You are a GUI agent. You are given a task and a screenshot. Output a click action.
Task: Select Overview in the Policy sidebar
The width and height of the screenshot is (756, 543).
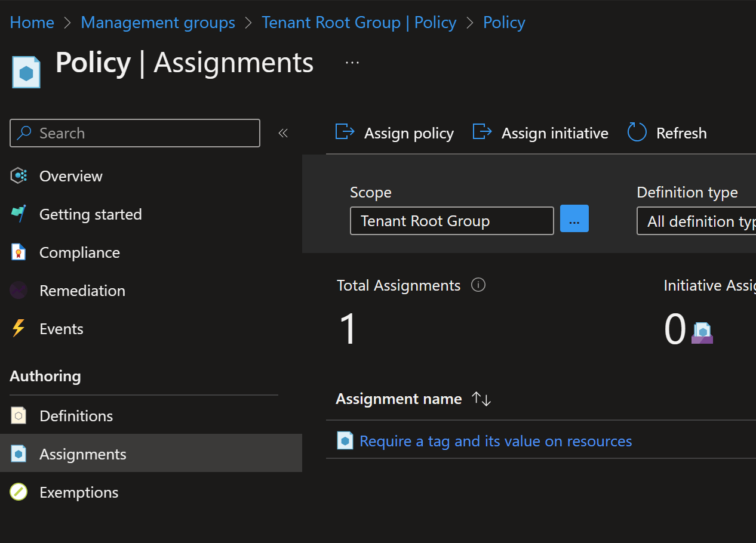tap(70, 175)
